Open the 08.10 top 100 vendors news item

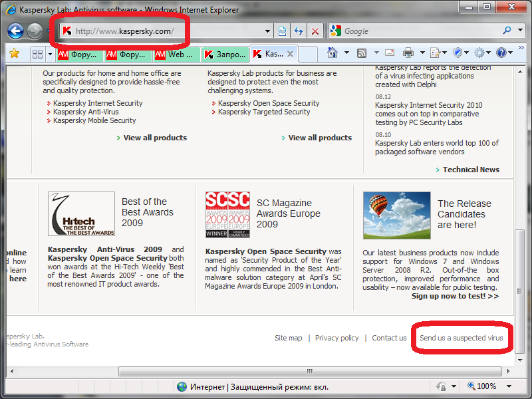(437, 147)
